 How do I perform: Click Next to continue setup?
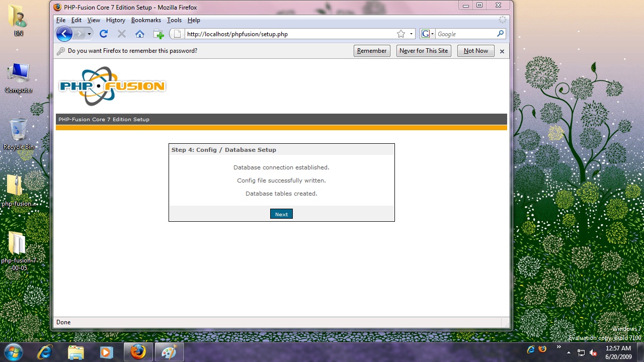281,214
